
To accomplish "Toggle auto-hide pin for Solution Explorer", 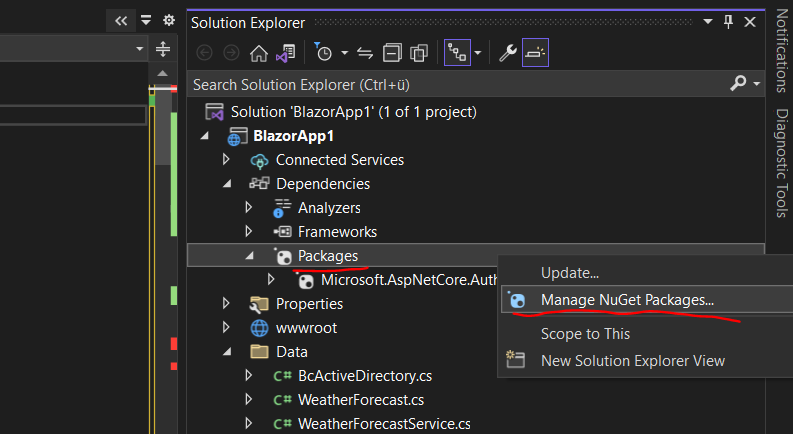I will tap(728, 22).
